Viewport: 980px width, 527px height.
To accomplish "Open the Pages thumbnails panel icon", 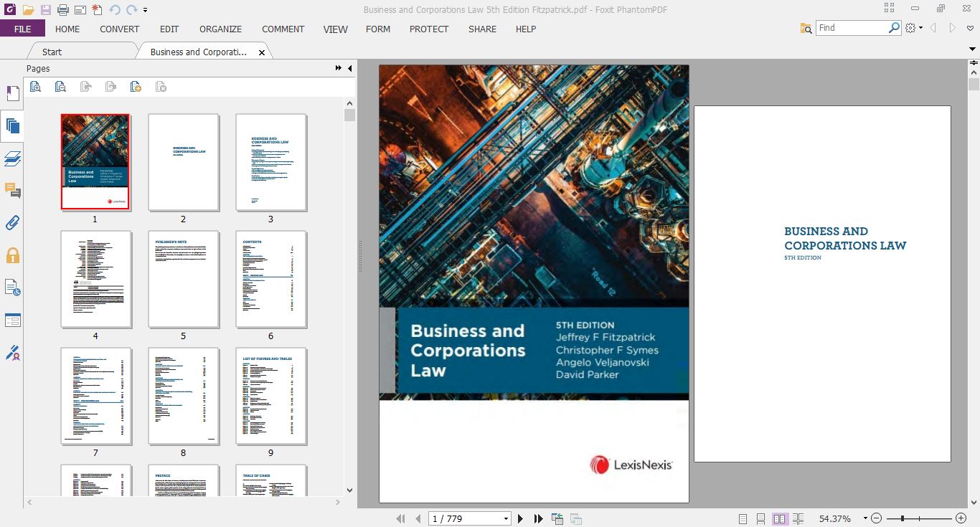I will tap(12, 127).
